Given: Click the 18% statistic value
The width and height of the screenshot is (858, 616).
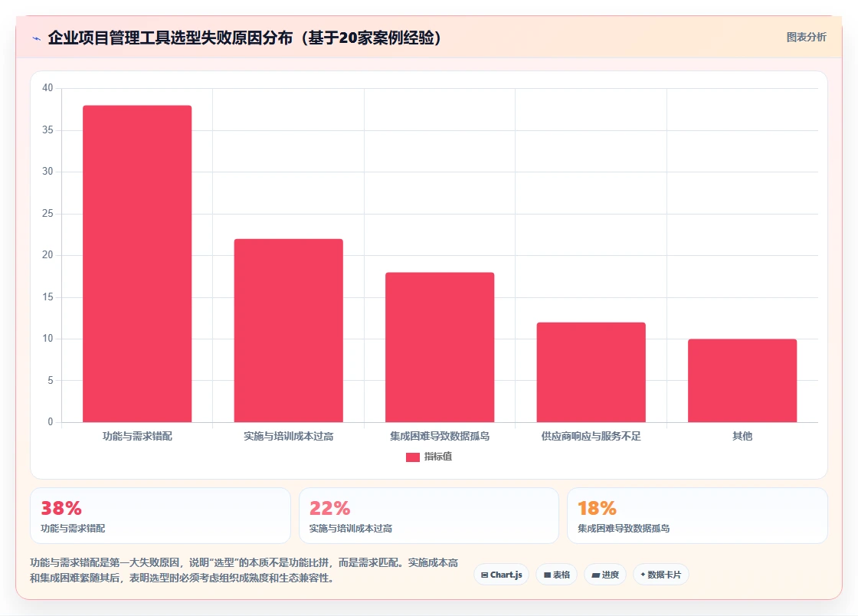Looking at the screenshot, I should click(597, 508).
